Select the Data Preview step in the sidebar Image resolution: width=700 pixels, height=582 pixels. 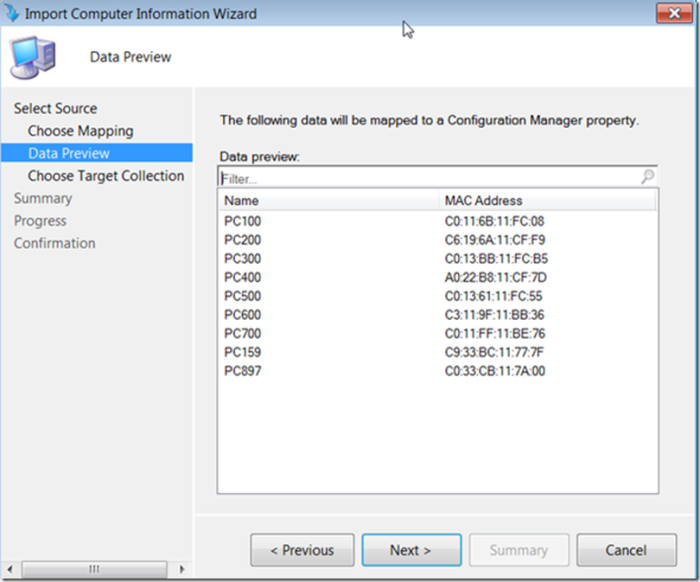coord(97,153)
